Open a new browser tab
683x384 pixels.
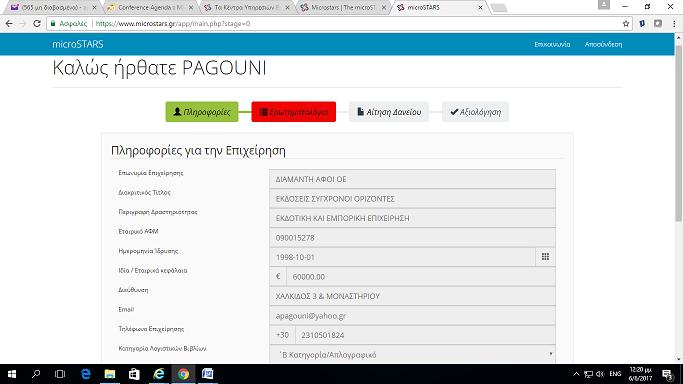coord(499,7)
